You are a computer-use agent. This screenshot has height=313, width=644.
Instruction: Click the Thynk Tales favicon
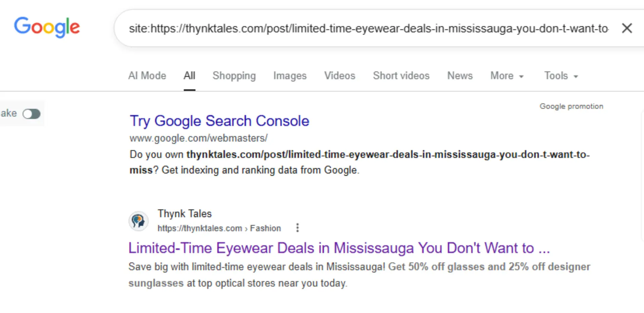138,221
